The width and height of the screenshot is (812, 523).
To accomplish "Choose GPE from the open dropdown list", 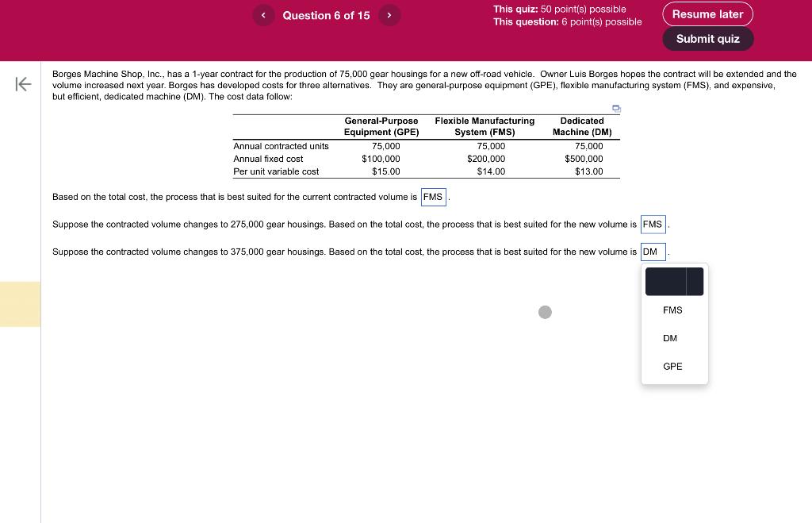I will 674,367.
